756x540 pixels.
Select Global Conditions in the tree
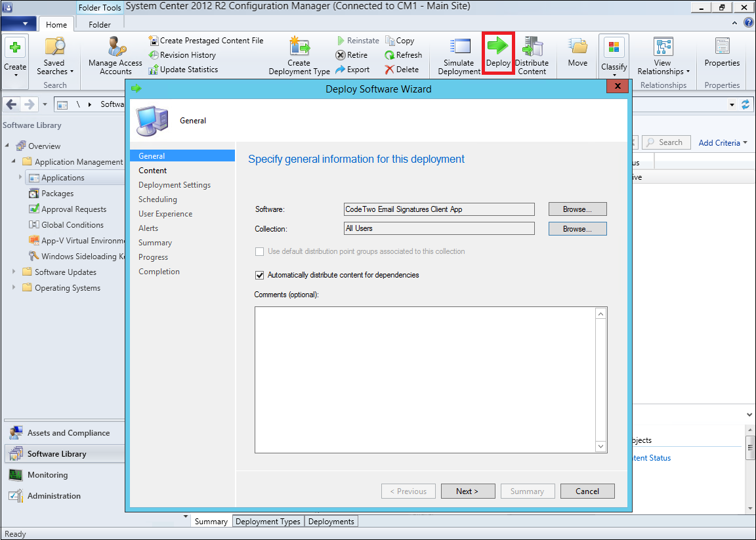pyautogui.click(x=72, y=224)
